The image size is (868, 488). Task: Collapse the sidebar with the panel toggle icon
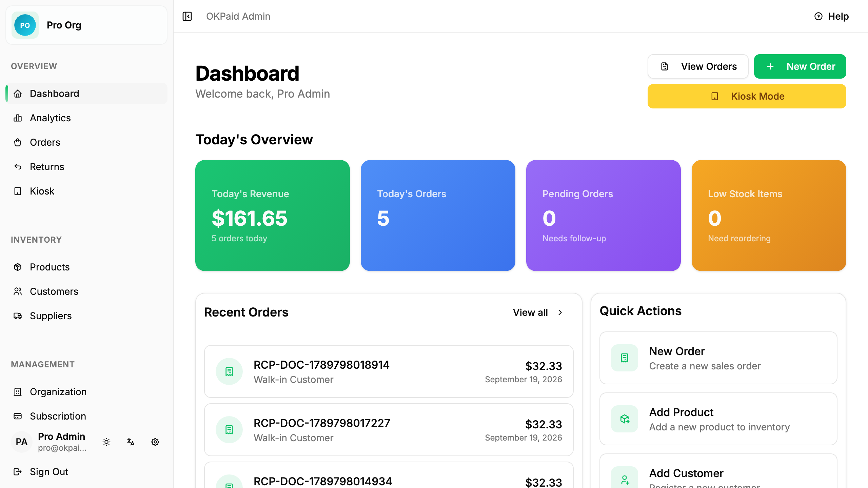187,16
